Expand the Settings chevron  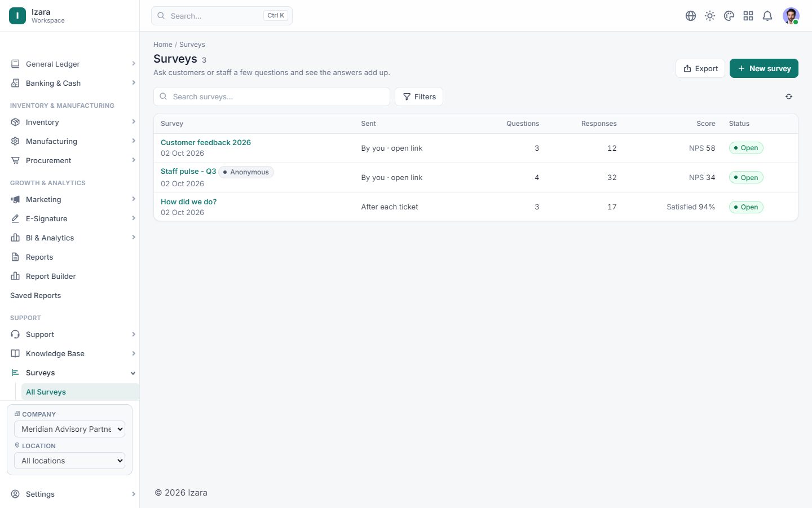tap(134, 494)
